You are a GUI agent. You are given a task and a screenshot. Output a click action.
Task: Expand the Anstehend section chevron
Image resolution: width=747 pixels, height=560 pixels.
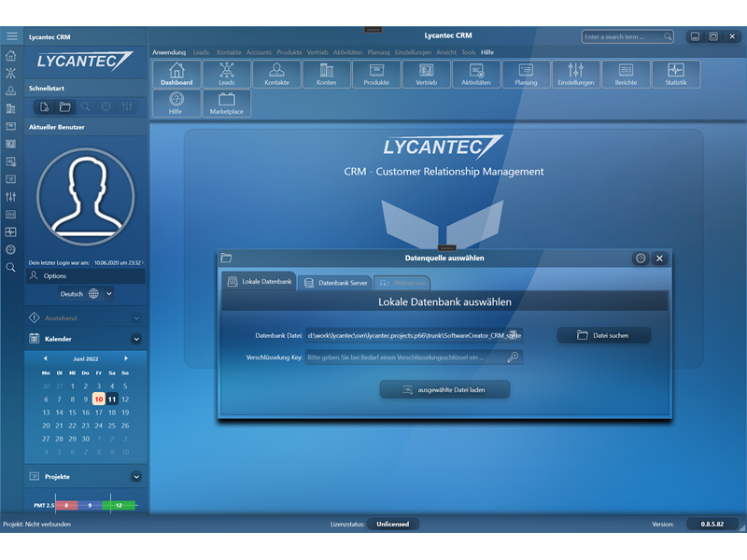click(136, 318)
